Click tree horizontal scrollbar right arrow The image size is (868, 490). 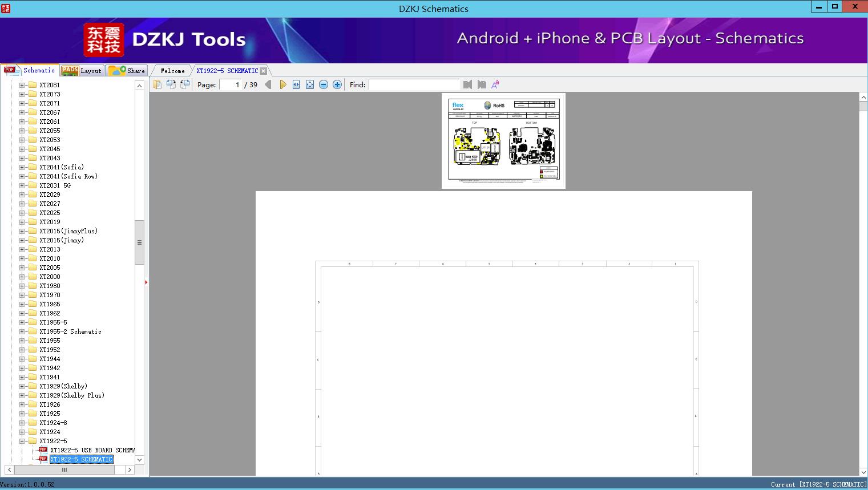click(130, 470)
